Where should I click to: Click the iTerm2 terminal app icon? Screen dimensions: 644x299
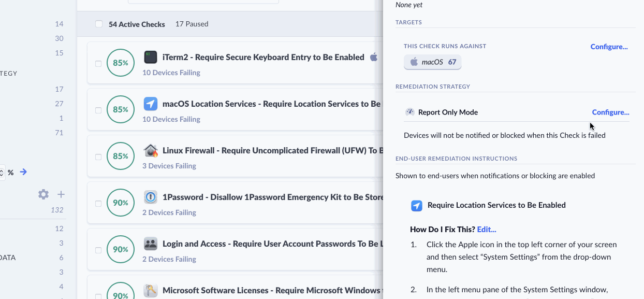coord(150,57)
